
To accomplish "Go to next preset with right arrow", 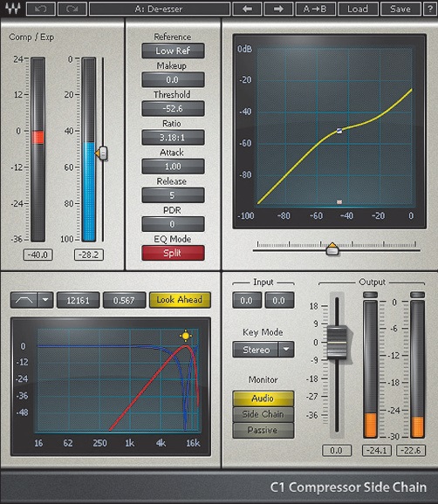I will click(278, 9).
